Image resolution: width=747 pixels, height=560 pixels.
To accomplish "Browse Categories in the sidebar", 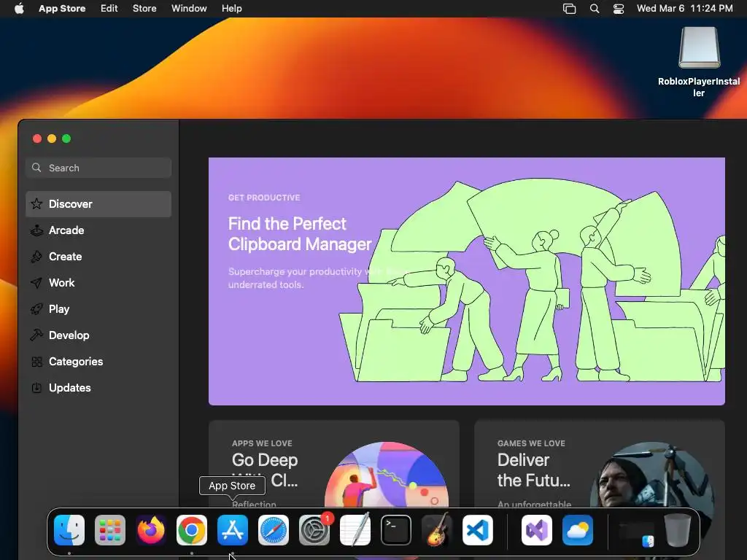I will (98, 362).
